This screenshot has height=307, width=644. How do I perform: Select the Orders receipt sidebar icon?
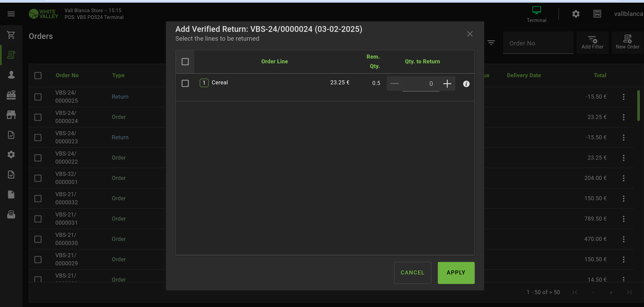[11, 55]
